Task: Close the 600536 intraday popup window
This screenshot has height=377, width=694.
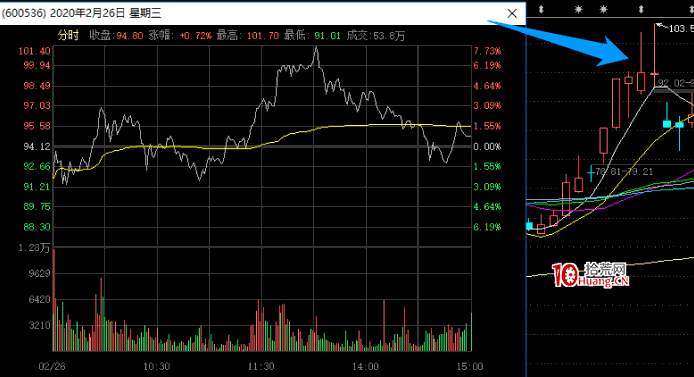Action: click(x=512, y=13)
